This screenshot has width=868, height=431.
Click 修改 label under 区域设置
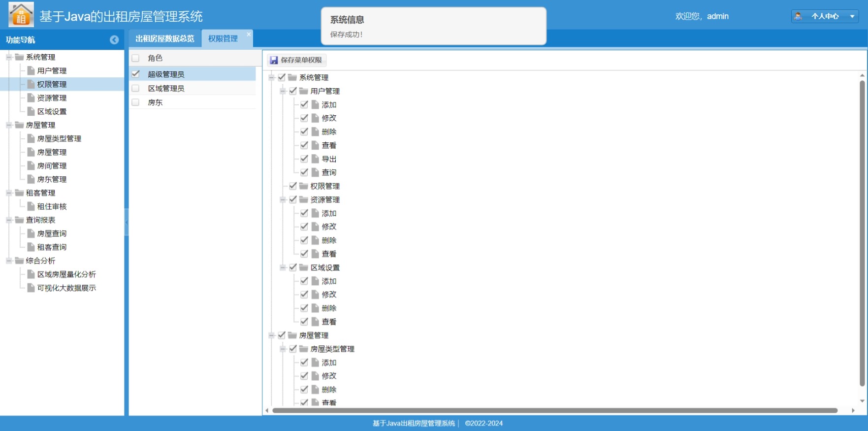[329, 295]
